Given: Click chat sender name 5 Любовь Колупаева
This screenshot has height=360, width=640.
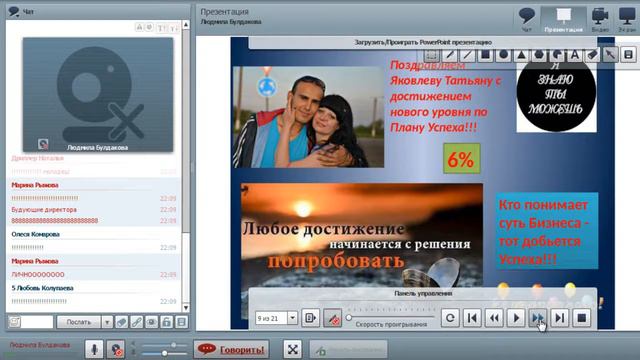Looking at the screenshot, I should point(42,288).
